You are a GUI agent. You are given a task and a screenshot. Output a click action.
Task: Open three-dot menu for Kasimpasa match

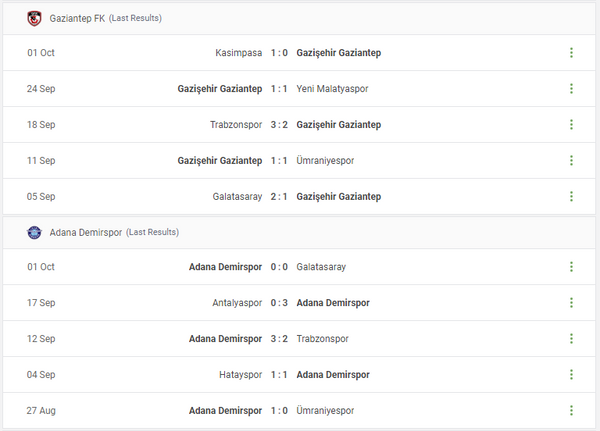[571, 53]
